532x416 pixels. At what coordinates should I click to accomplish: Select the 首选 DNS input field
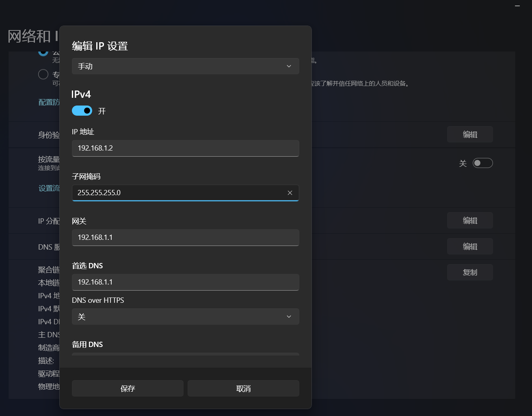[x=185, y=282]
